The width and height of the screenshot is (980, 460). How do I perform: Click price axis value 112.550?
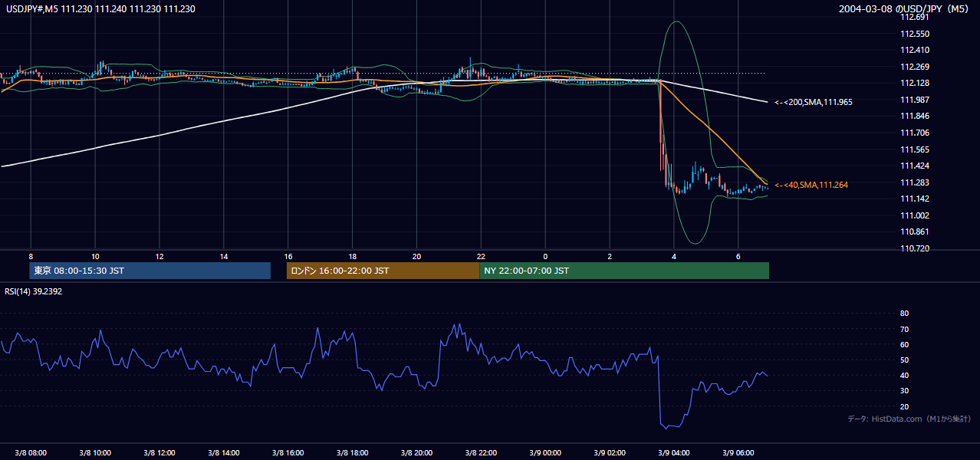pos(914,34)
